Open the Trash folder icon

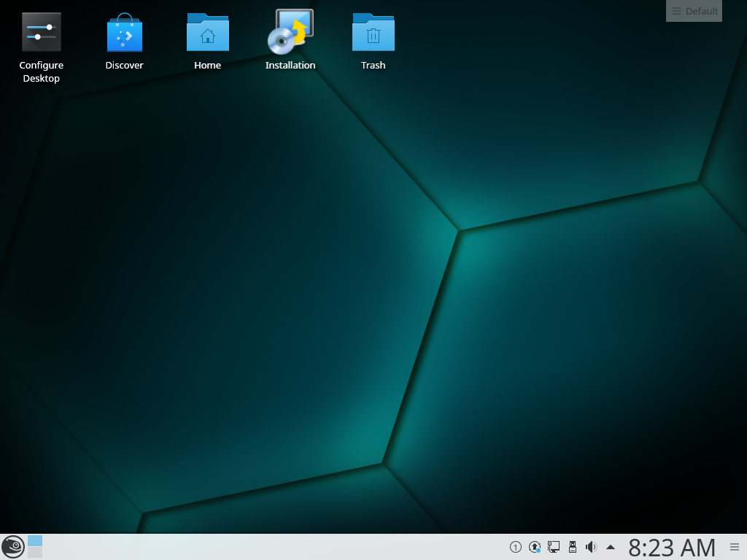(373, 33)
